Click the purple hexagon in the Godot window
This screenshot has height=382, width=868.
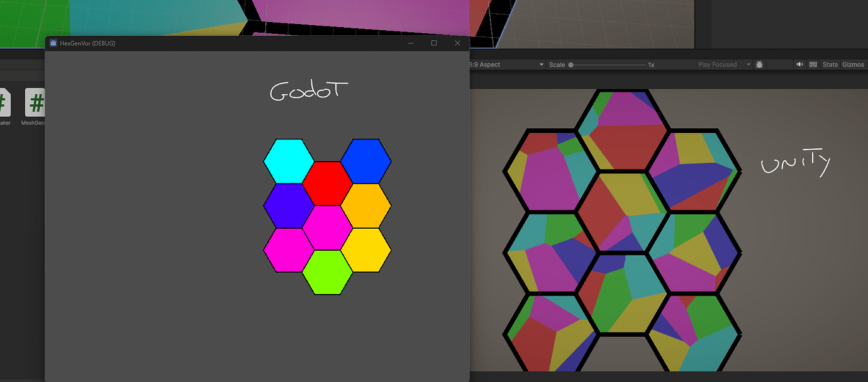click(288, 206)
